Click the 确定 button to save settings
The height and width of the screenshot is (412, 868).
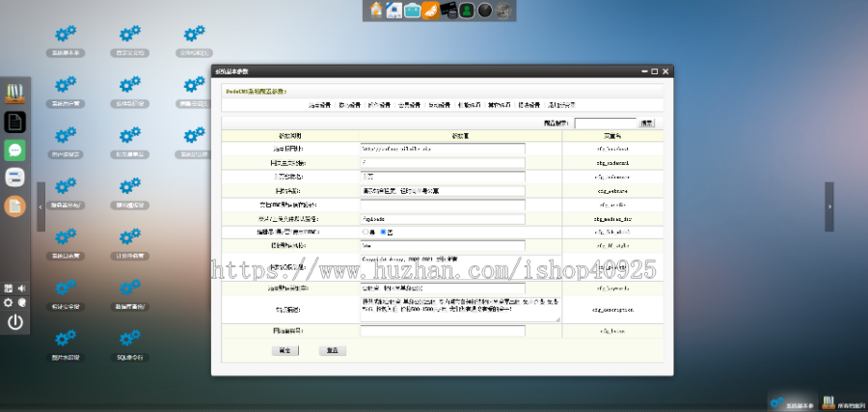[285, 350]
